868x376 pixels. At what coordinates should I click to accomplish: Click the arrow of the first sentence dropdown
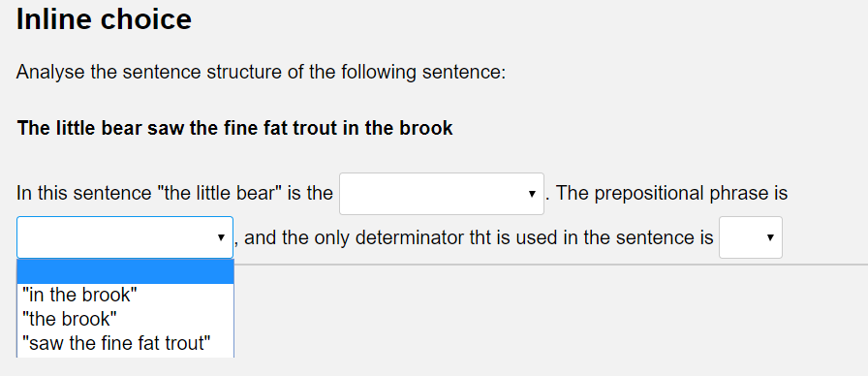pos(532,194)
